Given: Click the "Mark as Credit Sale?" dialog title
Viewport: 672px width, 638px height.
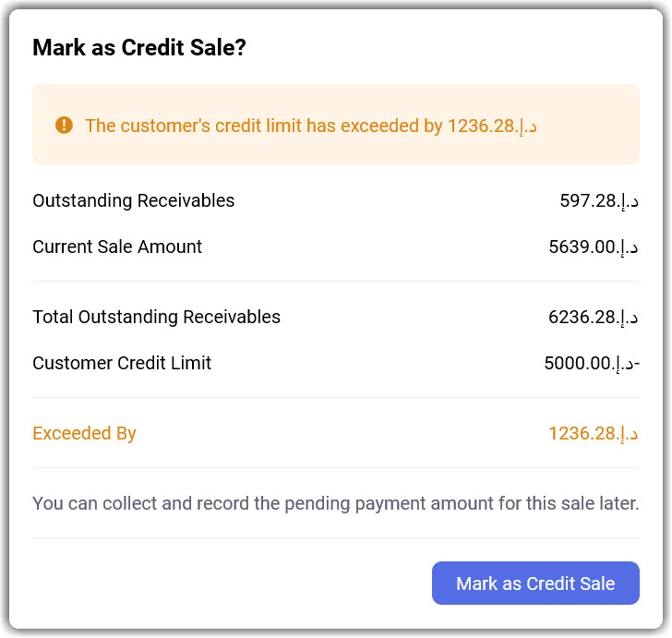Looking at the screenshot, I should (x=139, y=48).
